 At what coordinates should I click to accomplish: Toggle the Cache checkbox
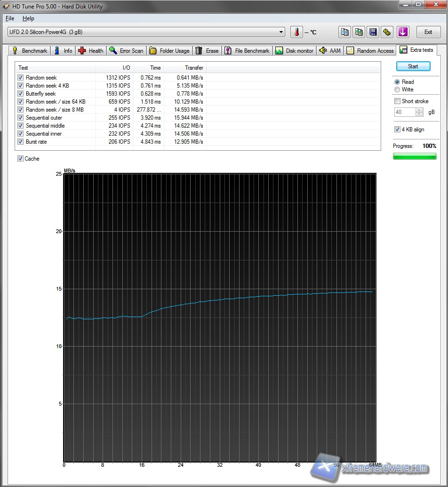(21, 159)
